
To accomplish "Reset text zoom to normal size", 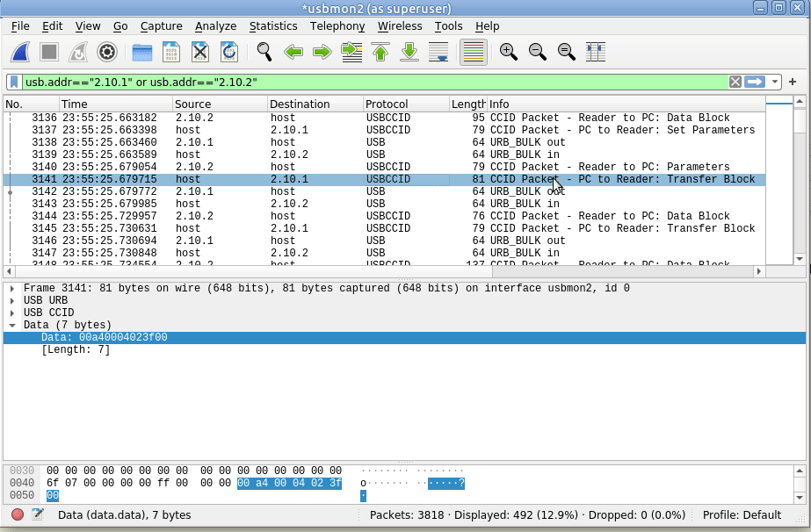I will click(567, 52).
